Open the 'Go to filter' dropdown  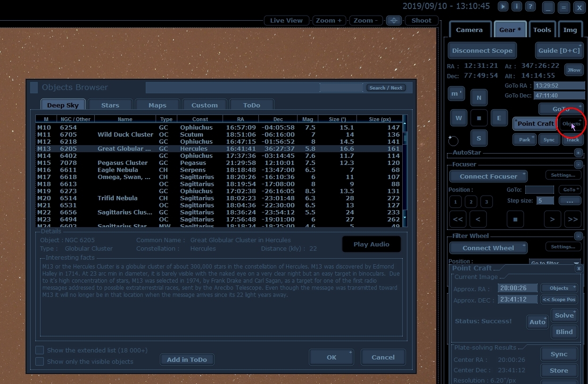555,263
